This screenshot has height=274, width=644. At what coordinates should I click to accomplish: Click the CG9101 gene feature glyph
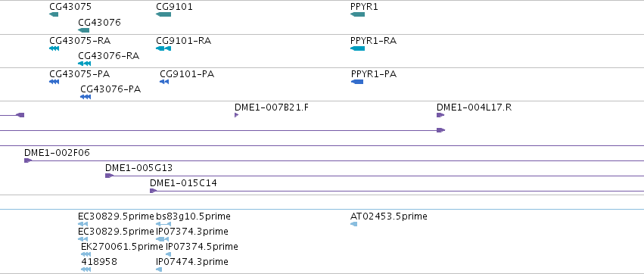[x=163, y=15]
